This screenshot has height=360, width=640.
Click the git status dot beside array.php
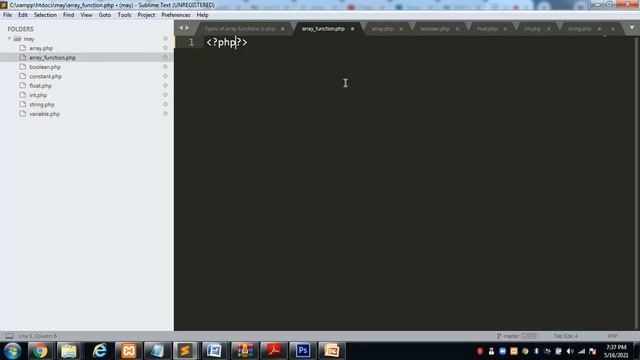click(165, 48)
